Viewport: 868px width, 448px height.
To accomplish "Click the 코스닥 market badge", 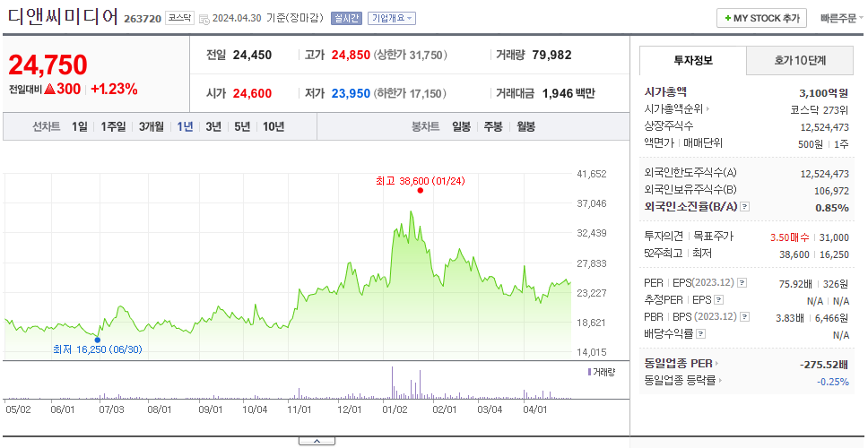I will coord(179,18).
